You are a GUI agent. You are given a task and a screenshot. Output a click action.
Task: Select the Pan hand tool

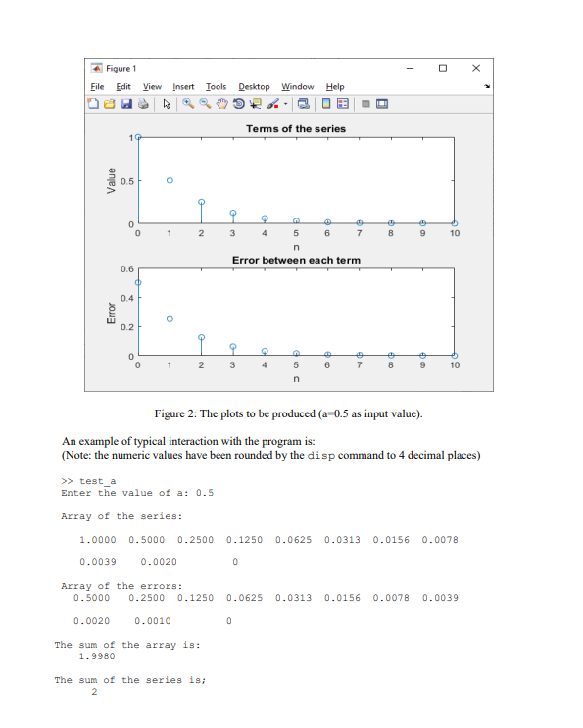tap(221, 104)
